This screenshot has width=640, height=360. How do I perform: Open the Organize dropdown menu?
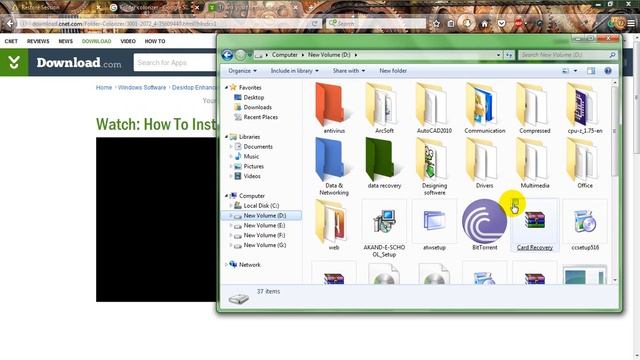tap(242, 71)
